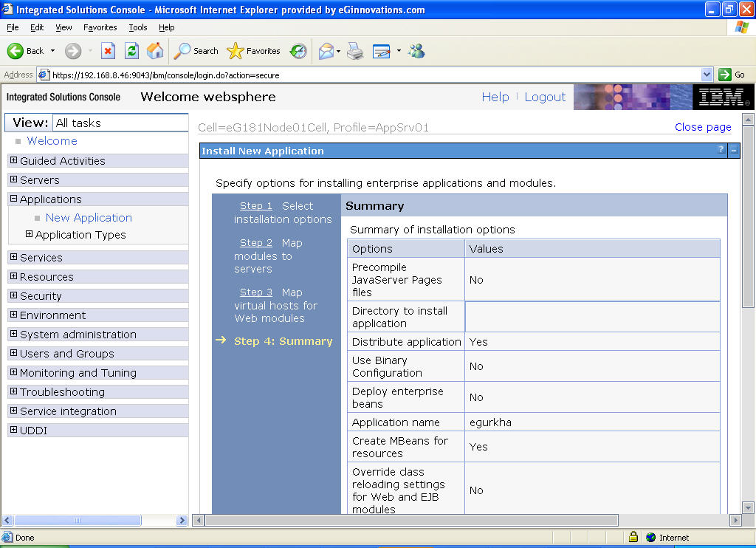The image size is (756, 548).
Task: Open the Tools menu
Action: click(138, 27)
